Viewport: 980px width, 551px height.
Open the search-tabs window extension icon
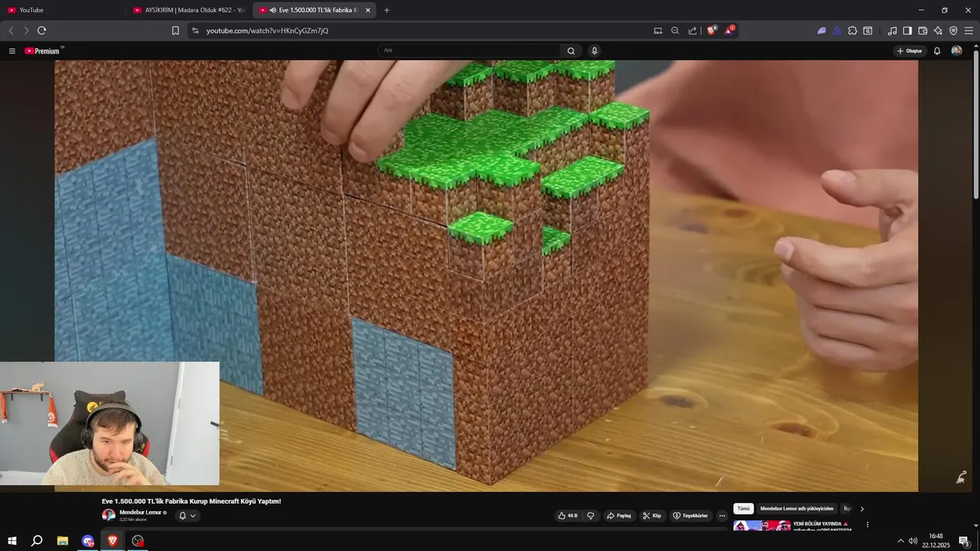(867, 31)
